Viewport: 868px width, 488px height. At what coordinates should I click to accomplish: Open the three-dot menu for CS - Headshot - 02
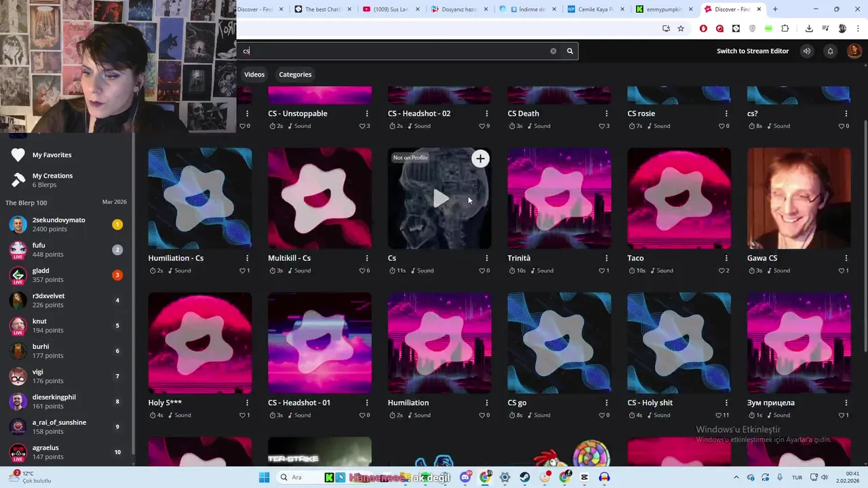click(486, 114)
